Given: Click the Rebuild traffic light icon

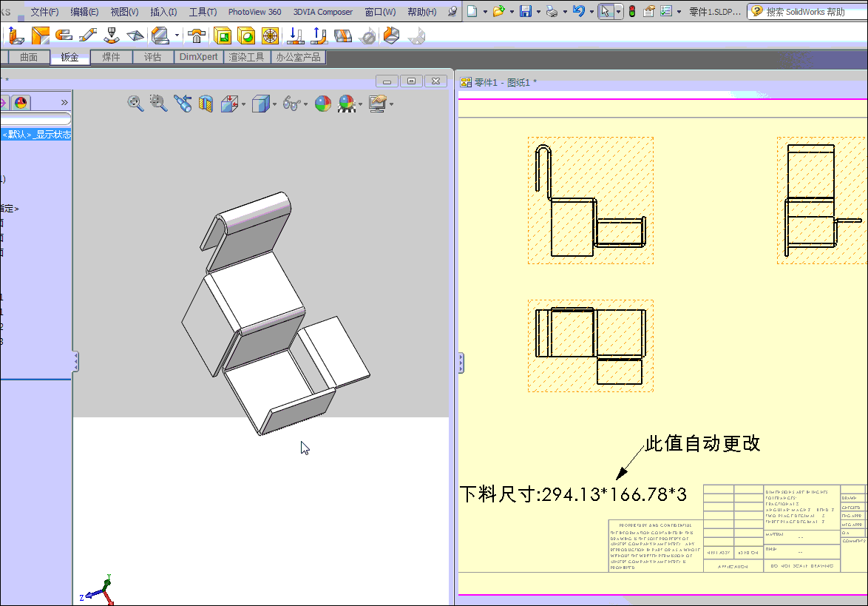Looking at the screenshot, I should [x=631, y=11].
